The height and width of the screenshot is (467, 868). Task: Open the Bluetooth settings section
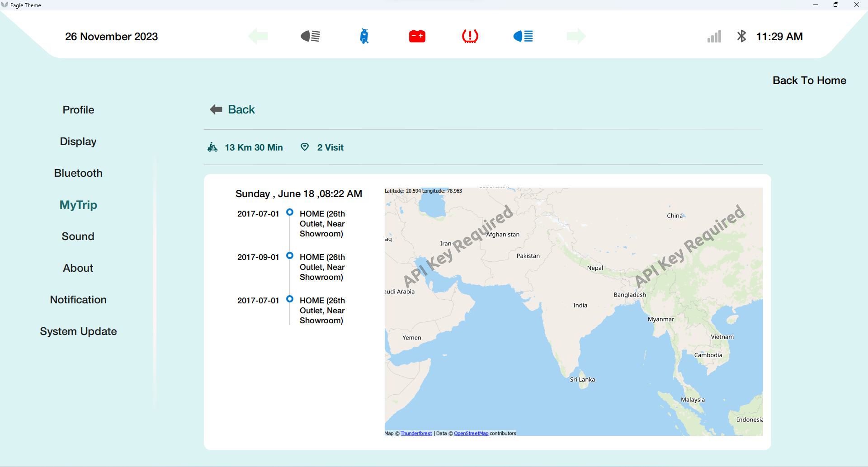(x=78, y=173)
